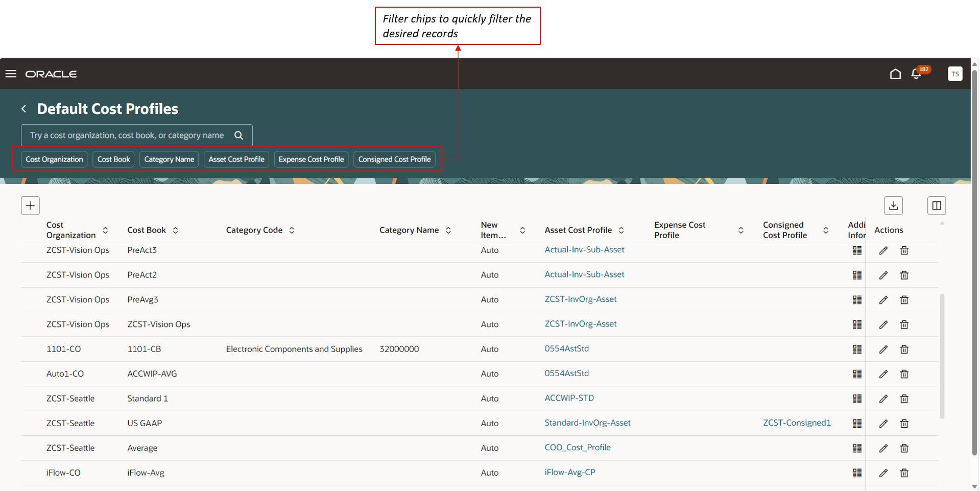Sort the Asset Cost Profile column
This screenshot has width=980, height=491.
click(622, 230)
